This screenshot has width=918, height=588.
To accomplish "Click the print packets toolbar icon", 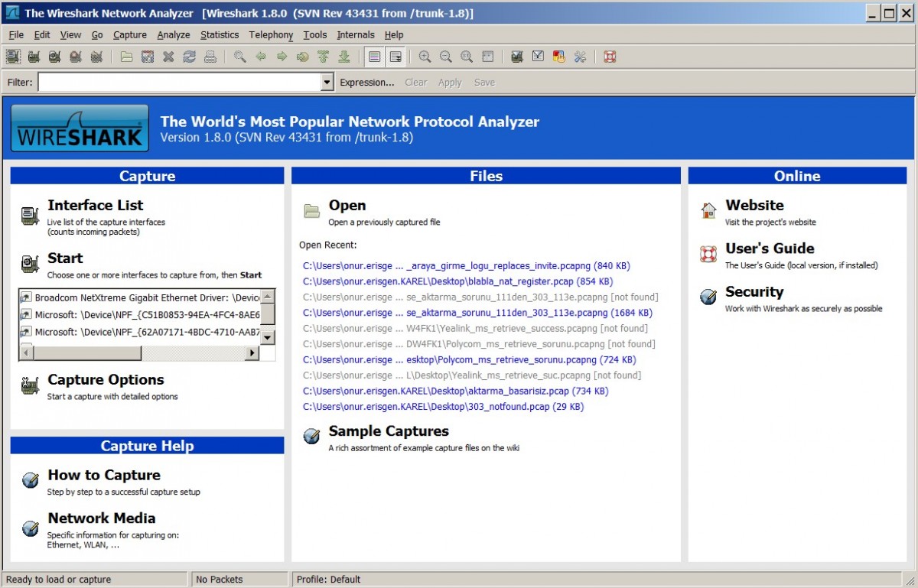I will click(210, 57).
